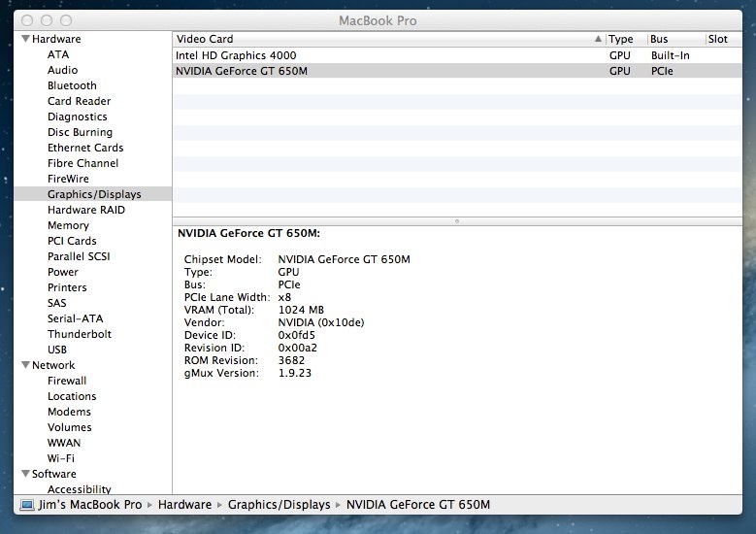
Task: Select Intel HD Graphics 4000 row
Action: (x=457, y=55)
